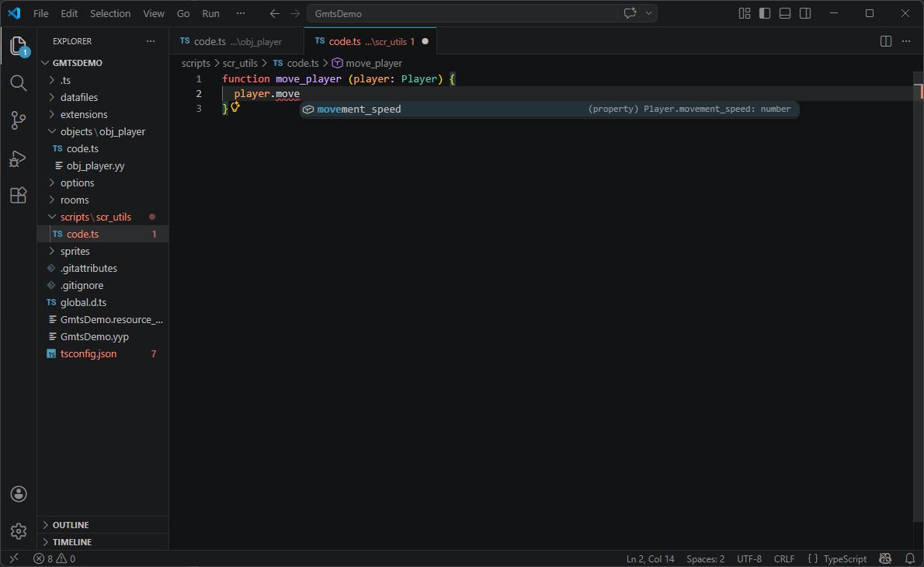Split the editor using the top-right icon
Screen dimensions: 924x567
886,41
